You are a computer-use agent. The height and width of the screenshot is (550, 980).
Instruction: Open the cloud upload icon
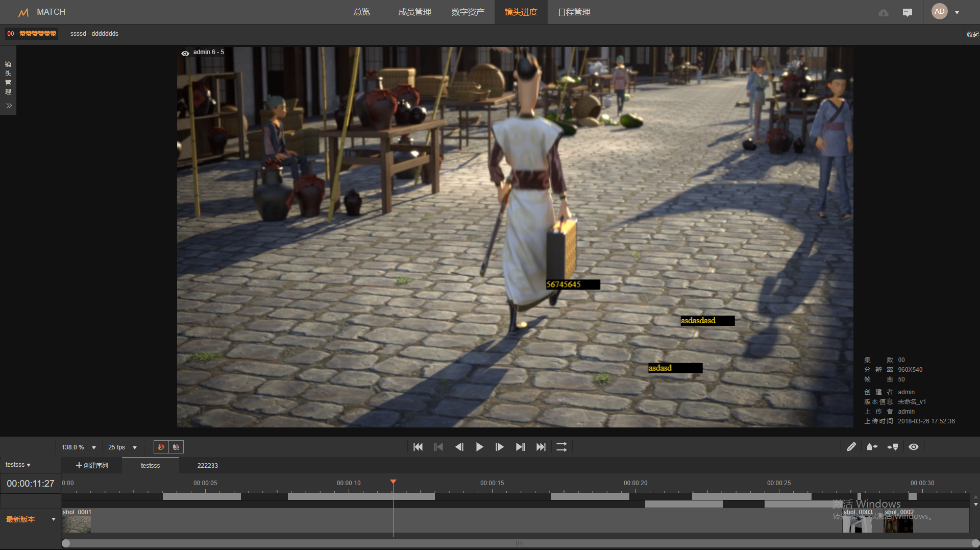coord(884,13)
